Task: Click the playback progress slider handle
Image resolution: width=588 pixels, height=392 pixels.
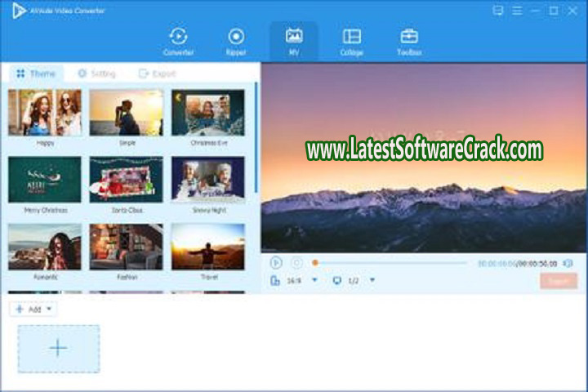Action: 315,263
